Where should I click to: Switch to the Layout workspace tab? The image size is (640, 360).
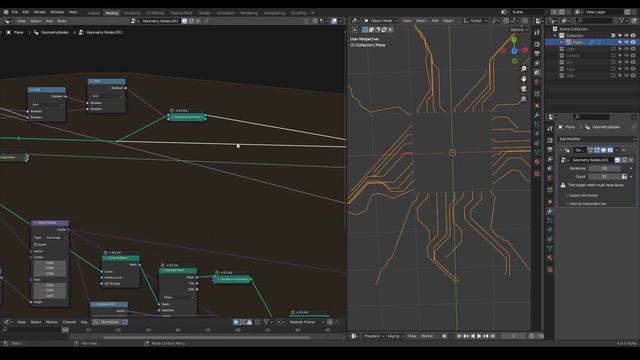pyautogui.click(x=93, y=13)
